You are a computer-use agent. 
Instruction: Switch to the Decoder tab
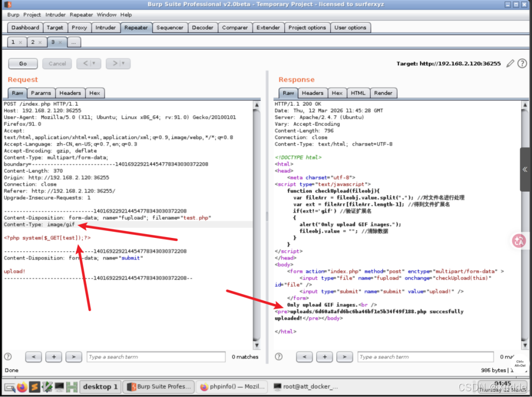tap(203, 27)
